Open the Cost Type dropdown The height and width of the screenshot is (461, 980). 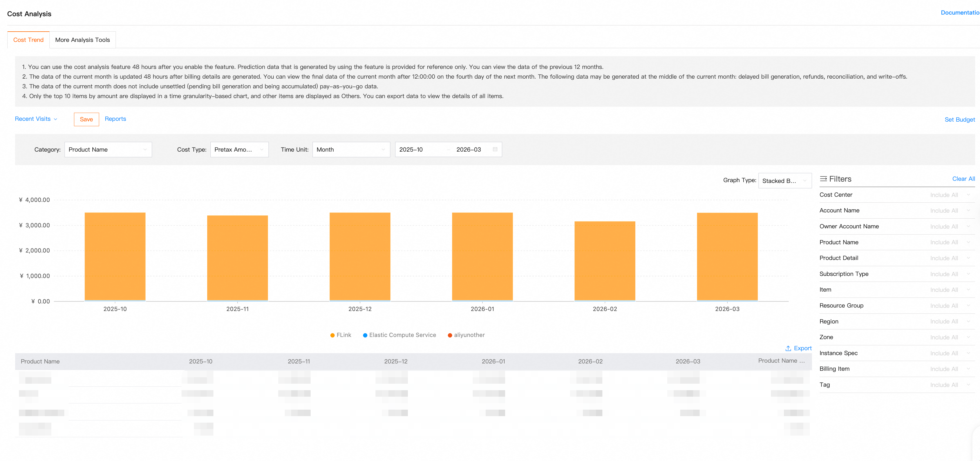[x=239, y=150]
